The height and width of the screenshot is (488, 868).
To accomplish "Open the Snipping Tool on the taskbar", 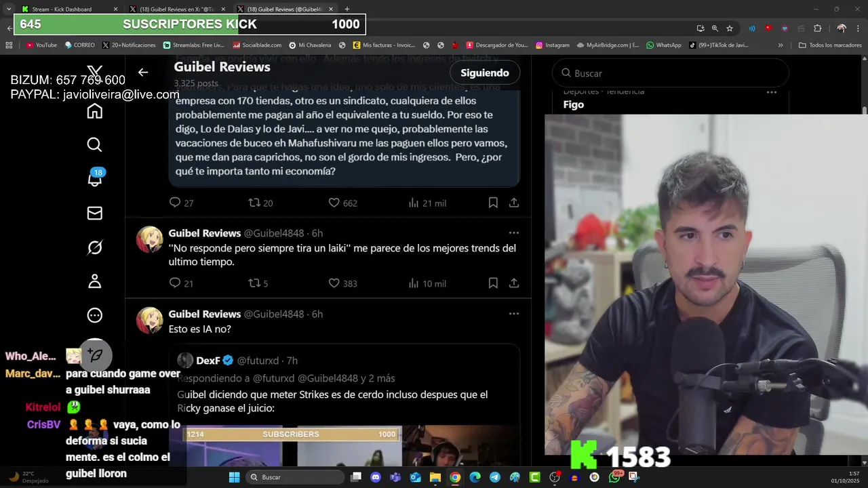I will click(633, 477).
